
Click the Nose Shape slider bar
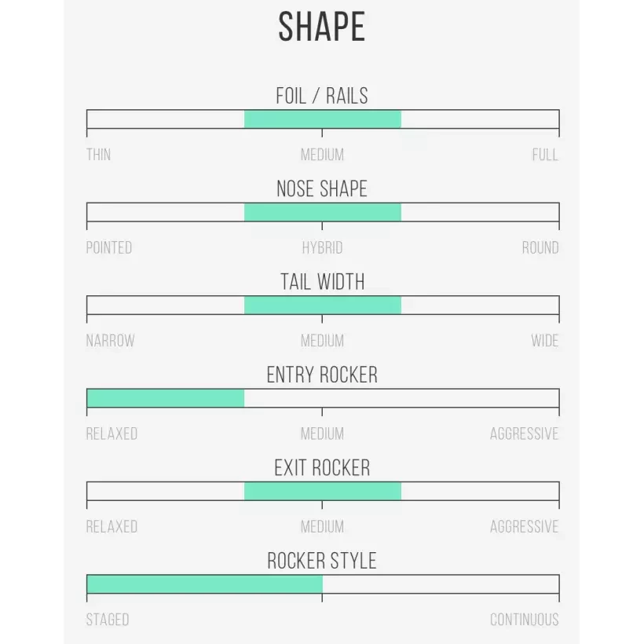point(322,212)
